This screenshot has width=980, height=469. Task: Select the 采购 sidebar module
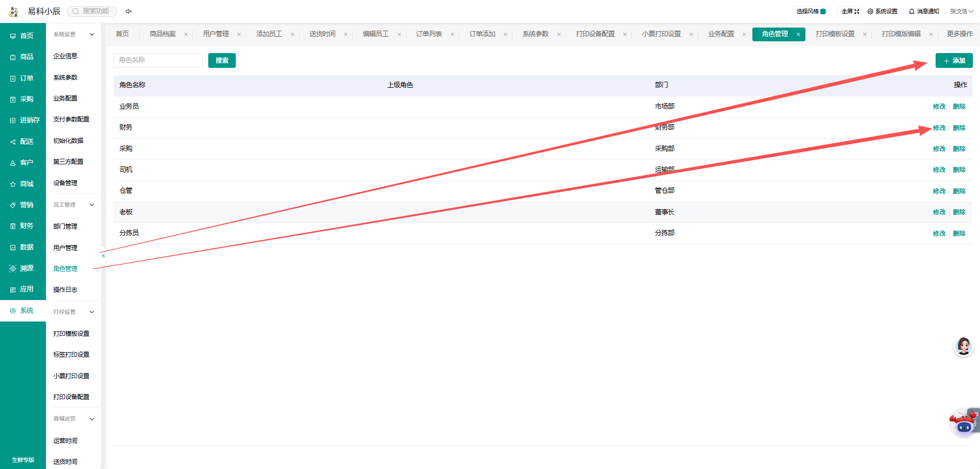click(22, 100)
